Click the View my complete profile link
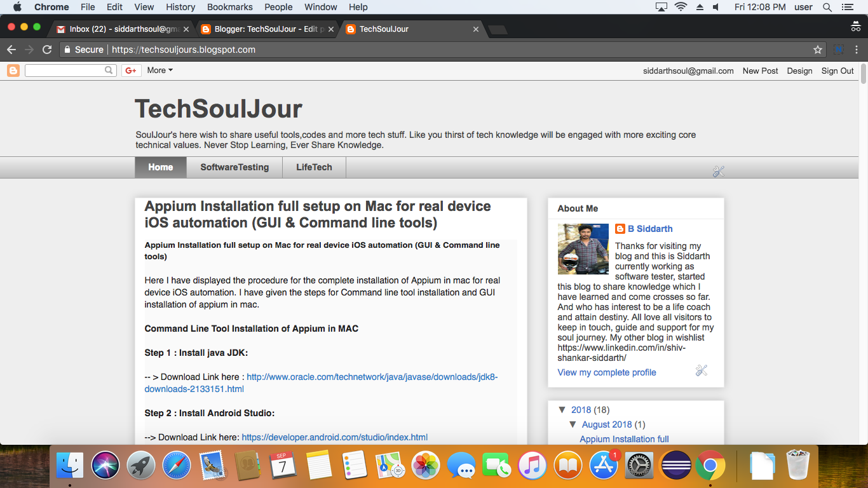Viewport: 868px width, 488px height. pyautogui.click(x=607, y=372)
